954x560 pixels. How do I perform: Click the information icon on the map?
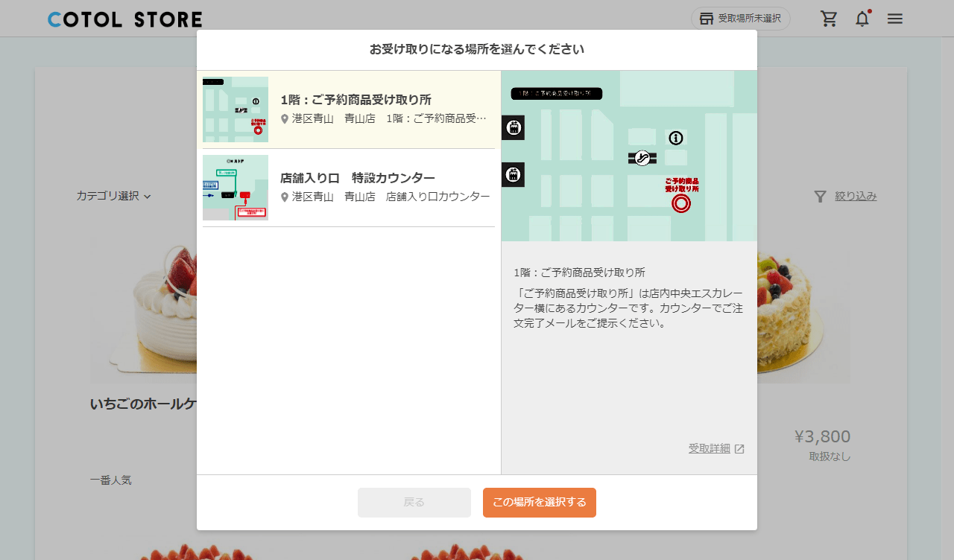(676, 138)
